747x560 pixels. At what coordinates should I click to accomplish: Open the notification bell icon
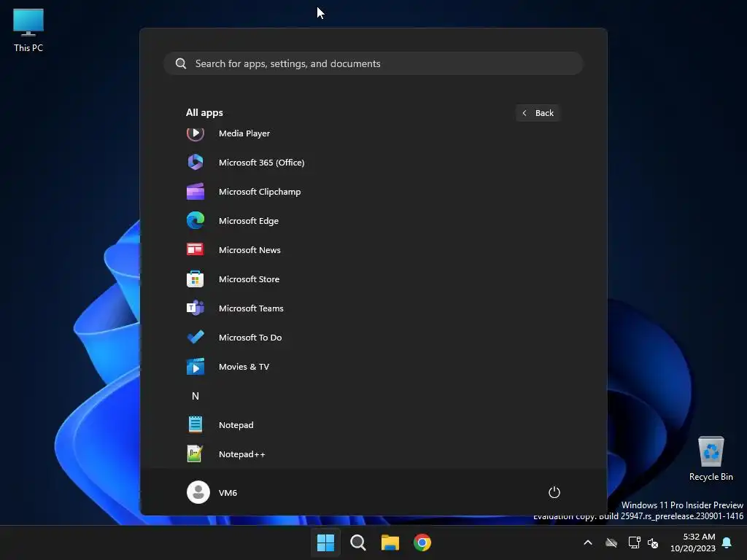(x=727, y=542)
